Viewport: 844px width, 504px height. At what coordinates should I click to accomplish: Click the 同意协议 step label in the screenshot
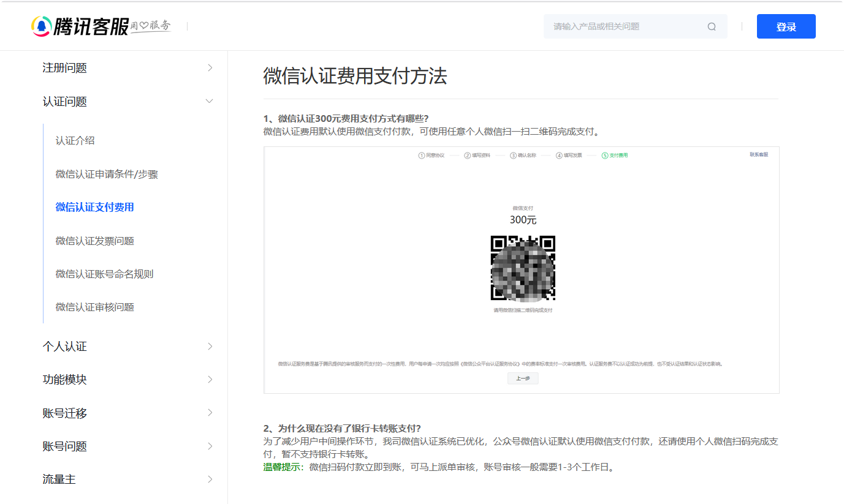[x=435, y=156]
